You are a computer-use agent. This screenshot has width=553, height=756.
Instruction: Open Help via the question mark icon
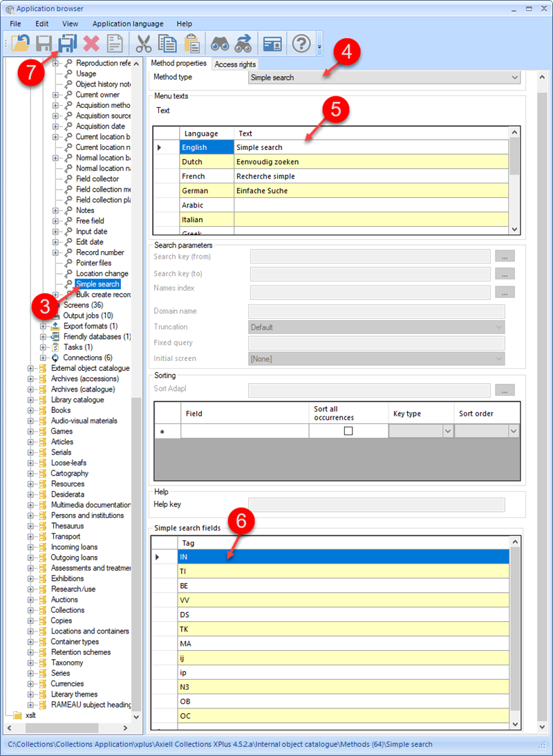301,44
